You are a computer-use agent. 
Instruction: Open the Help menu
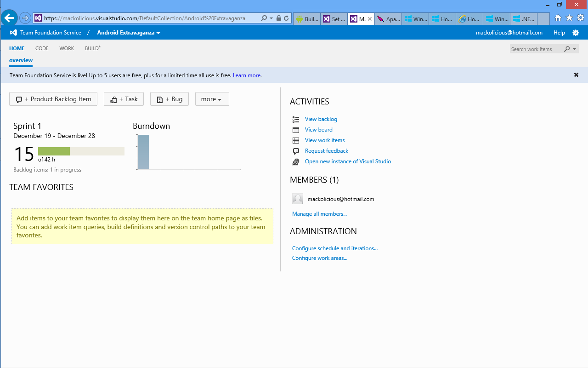(559, 33)
